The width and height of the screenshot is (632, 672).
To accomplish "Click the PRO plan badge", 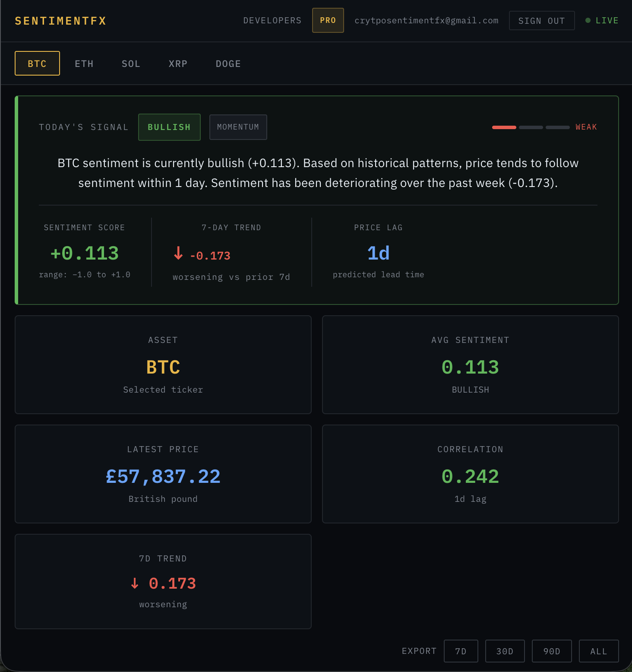I will pos(328,20).
